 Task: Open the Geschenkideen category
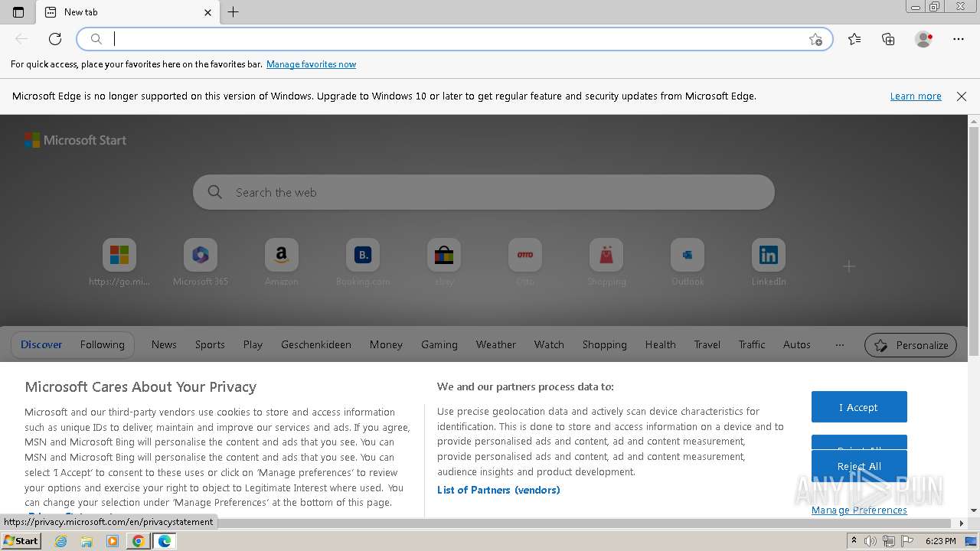[316, 344]
